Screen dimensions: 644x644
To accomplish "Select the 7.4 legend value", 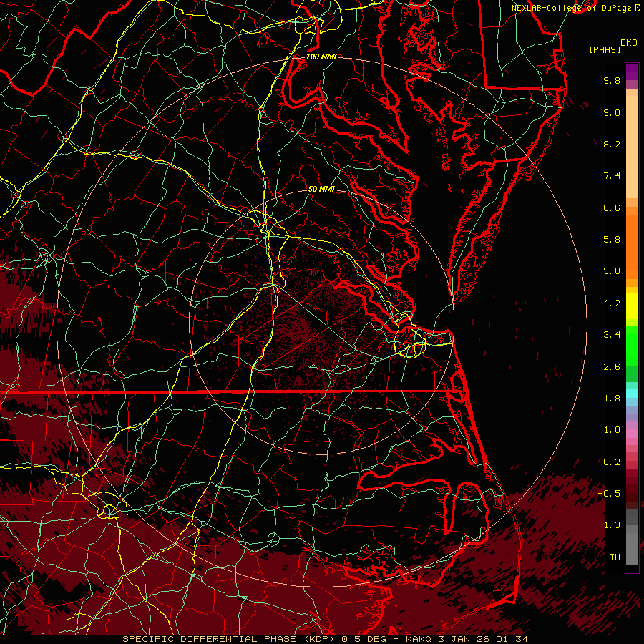I will [612, 176].
